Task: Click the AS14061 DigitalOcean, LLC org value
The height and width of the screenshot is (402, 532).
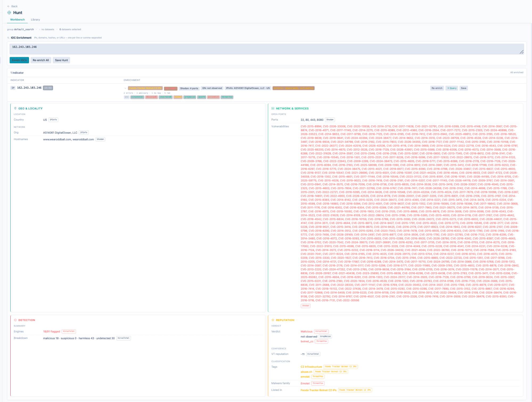Action: (60, 133)
